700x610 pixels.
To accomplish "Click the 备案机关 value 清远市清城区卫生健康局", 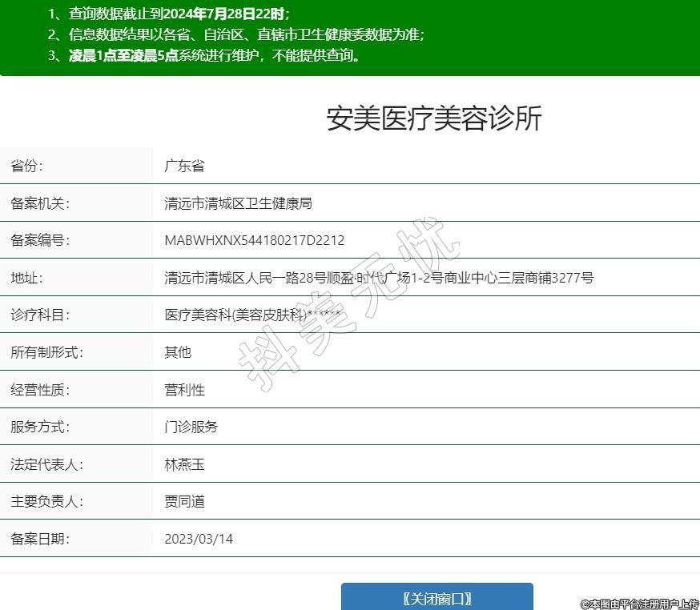I will pyautogui.click(x=238, y=203).
